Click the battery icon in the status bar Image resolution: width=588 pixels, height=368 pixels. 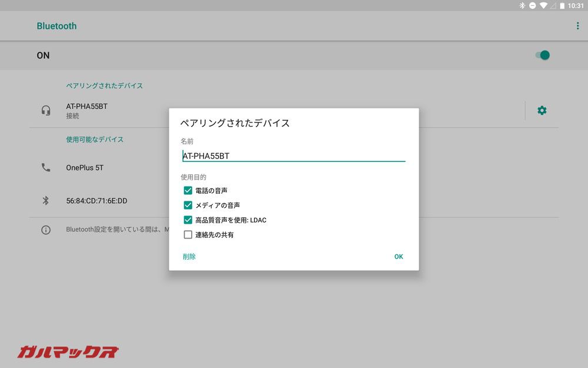pyautogui.click(x=562, y=5)
